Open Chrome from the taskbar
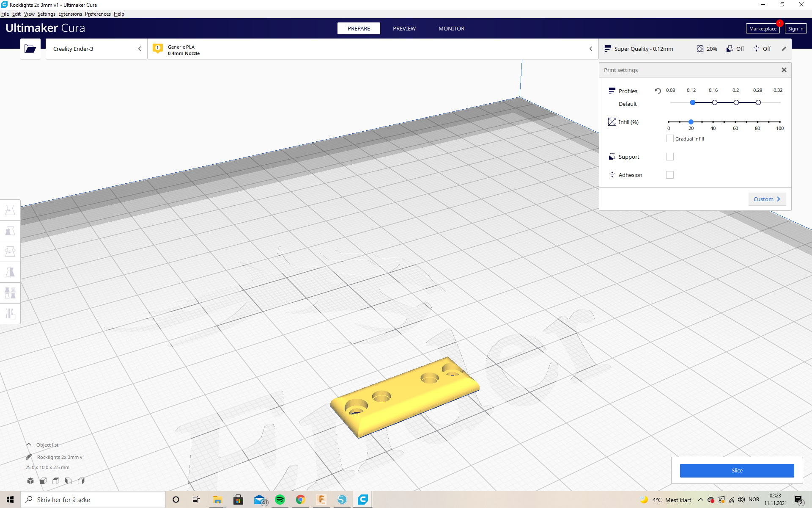The height and width of the screenshot is (508, 812). pyautogui.click(x=300, y=500)
